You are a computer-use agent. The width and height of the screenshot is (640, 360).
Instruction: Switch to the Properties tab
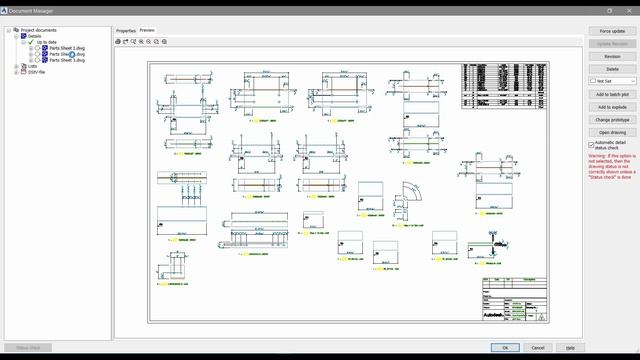126,31
